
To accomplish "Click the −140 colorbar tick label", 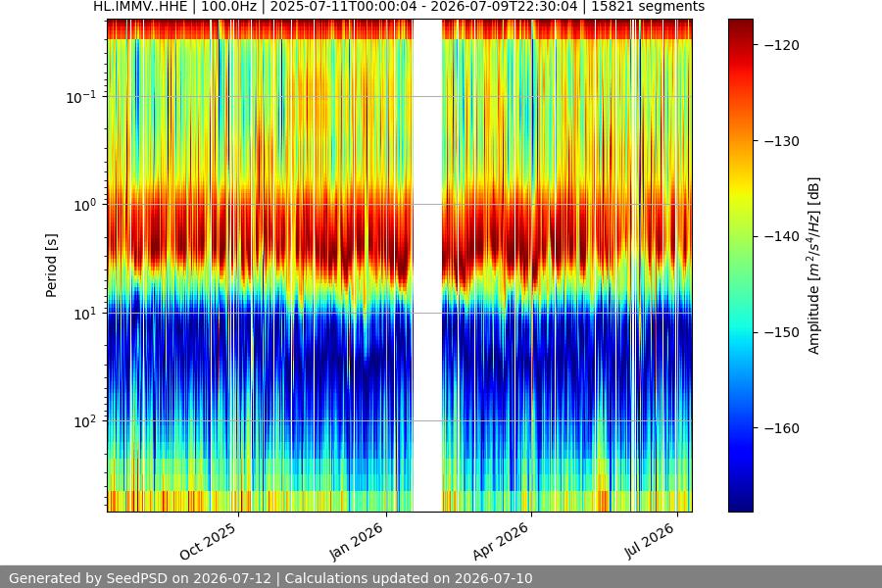I will (x=782, y=237).
